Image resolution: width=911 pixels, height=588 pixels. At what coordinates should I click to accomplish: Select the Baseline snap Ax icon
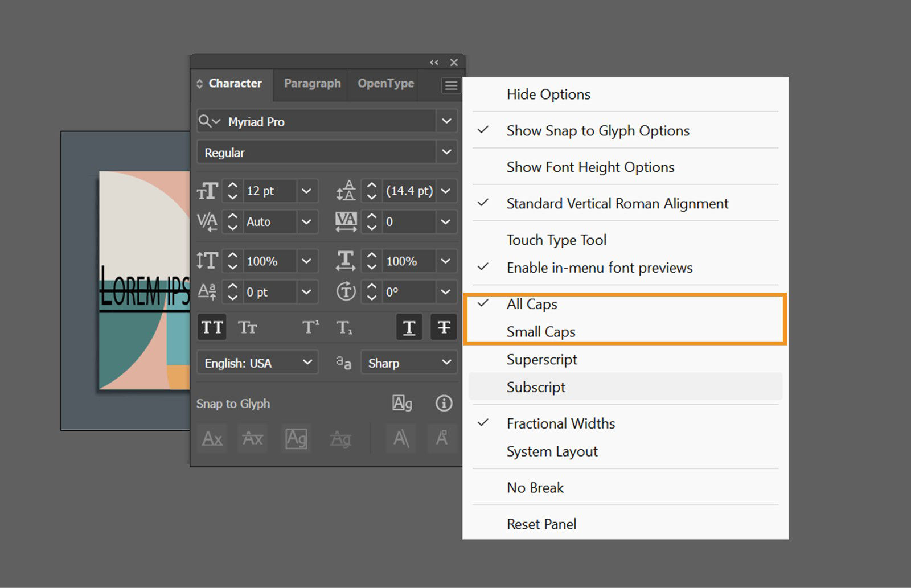coord(212,439)
